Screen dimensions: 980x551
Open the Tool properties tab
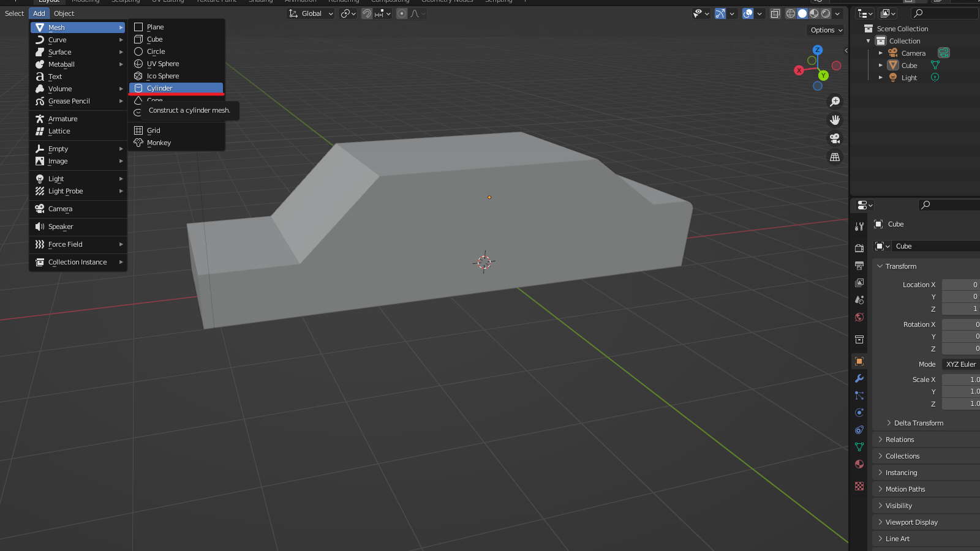pos(859,227)
